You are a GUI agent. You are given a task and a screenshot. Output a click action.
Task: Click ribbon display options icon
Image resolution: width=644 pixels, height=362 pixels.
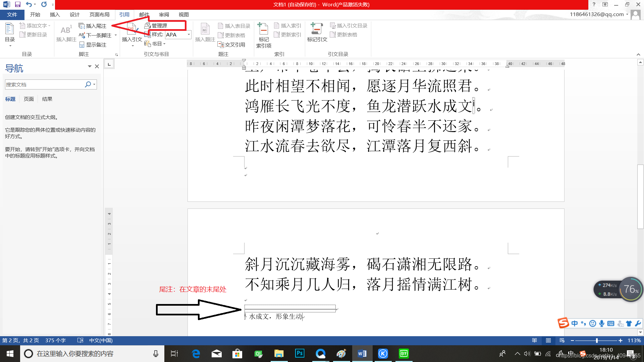(x=605, y=4)
